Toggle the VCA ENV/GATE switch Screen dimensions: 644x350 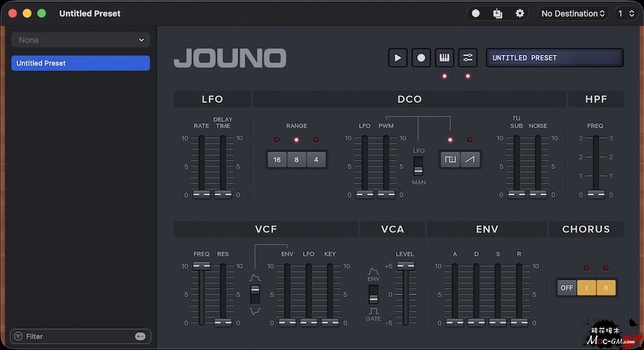(374, 294)
